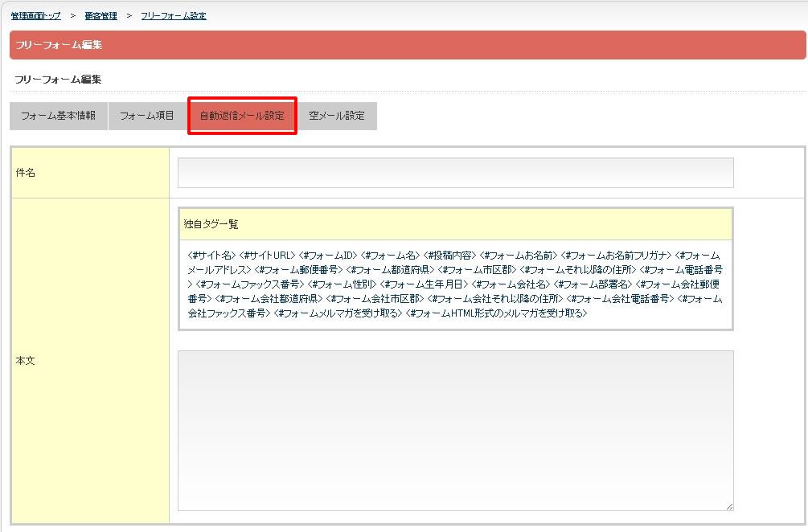This screenshot has height=532, width=808.
Task: Click the <#投稿内容> tag in list
Action: click(450, 255)
